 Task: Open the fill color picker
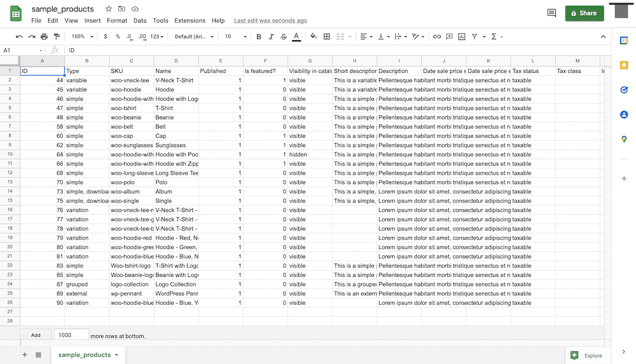click(314, 37)
